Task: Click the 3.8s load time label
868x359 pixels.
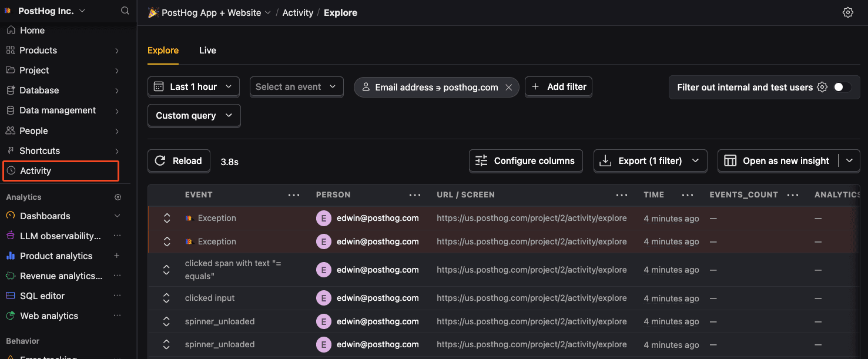Action: [229, 162]
